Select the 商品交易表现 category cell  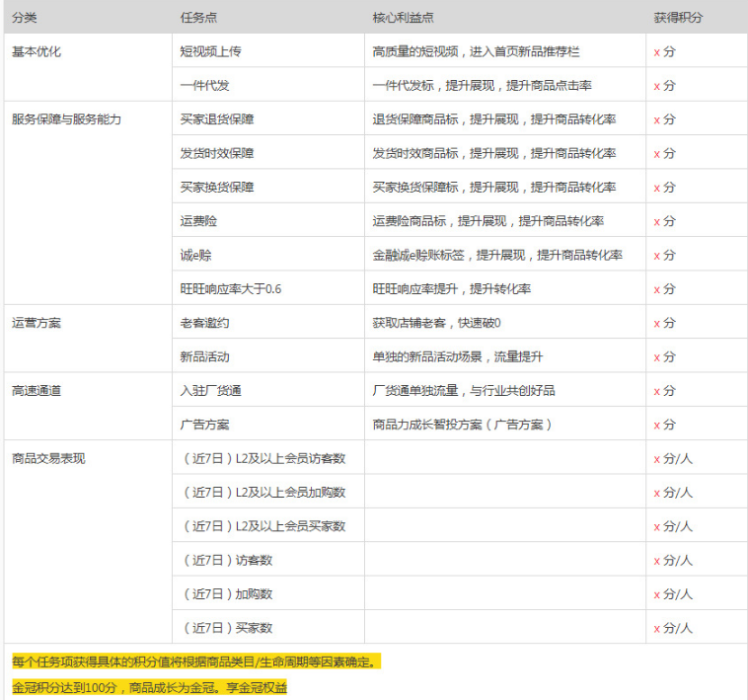[x=48, y=458]
